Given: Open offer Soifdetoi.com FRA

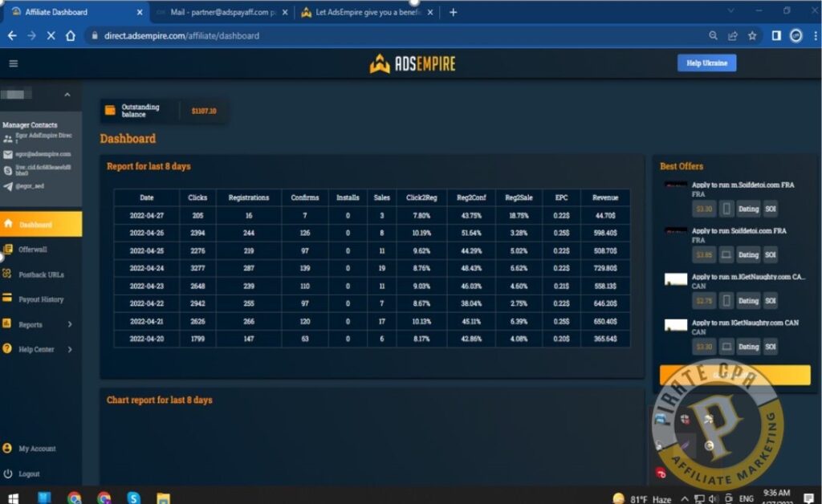Looking at the screenshot, I should click(x=739, y=231).
